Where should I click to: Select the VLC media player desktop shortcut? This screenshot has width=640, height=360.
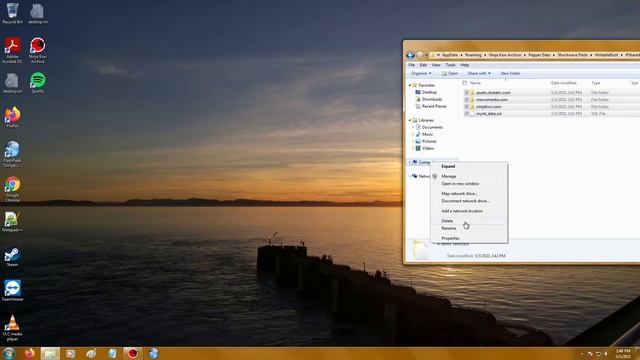click(x=12, y=327)
